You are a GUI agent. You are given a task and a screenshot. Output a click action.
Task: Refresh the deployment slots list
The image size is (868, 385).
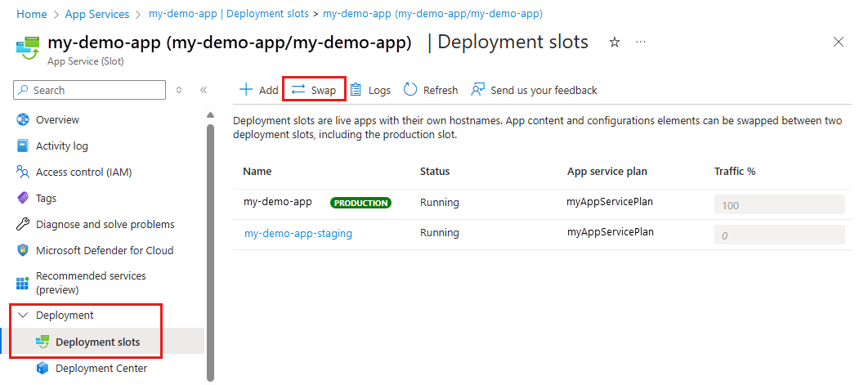pos(431,90)
